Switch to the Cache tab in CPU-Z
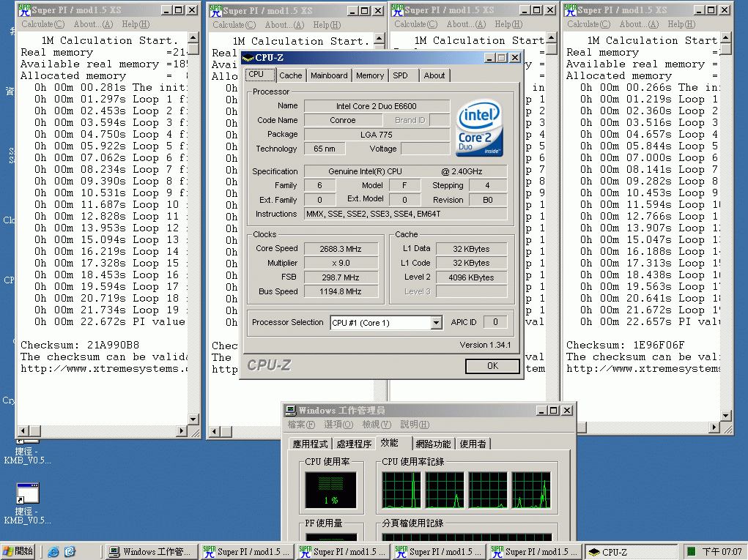748x560 pixels. point(290,75)
